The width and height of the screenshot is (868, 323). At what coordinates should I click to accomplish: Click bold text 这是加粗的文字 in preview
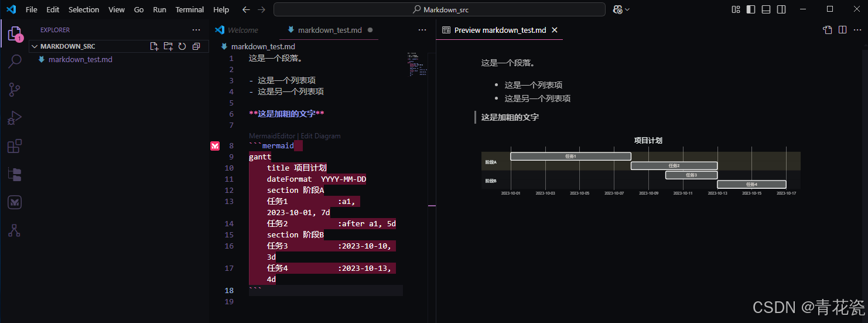point(510,117)
